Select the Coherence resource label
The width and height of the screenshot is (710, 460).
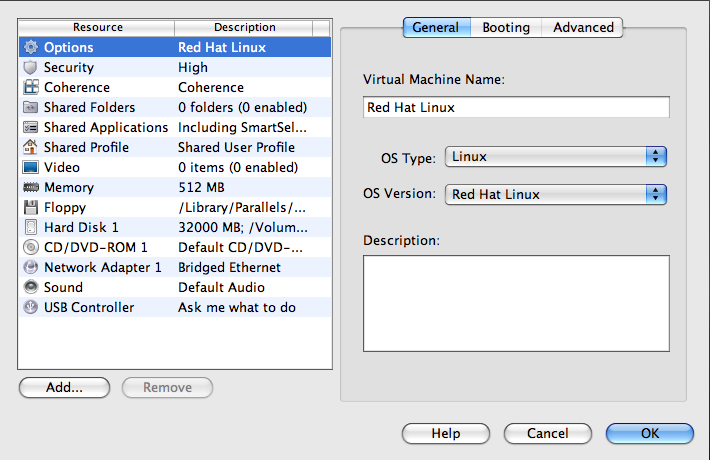coord(77,87)
